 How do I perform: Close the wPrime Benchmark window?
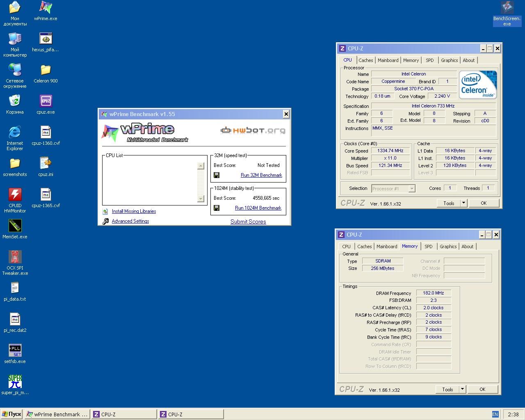point(286,114)
